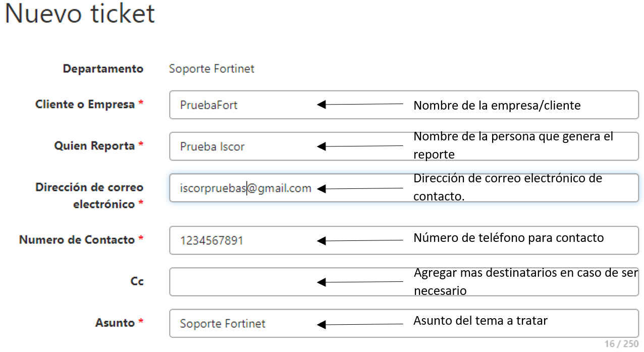Image resolution: width=644 pixels, height=352 pixels.
Task: Focus the Asunto input field
Action: (242, 324)
